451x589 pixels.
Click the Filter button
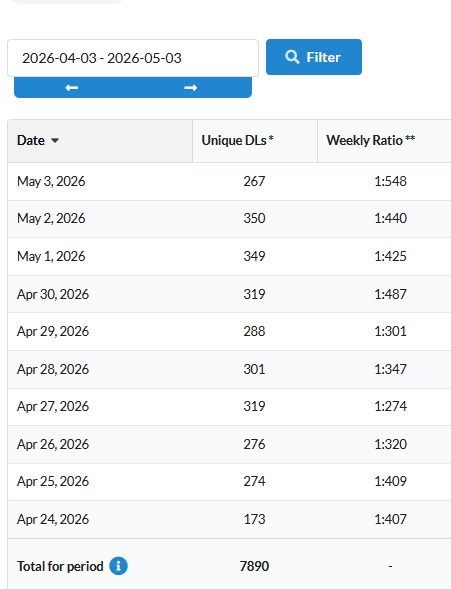(x=314, y=57)
